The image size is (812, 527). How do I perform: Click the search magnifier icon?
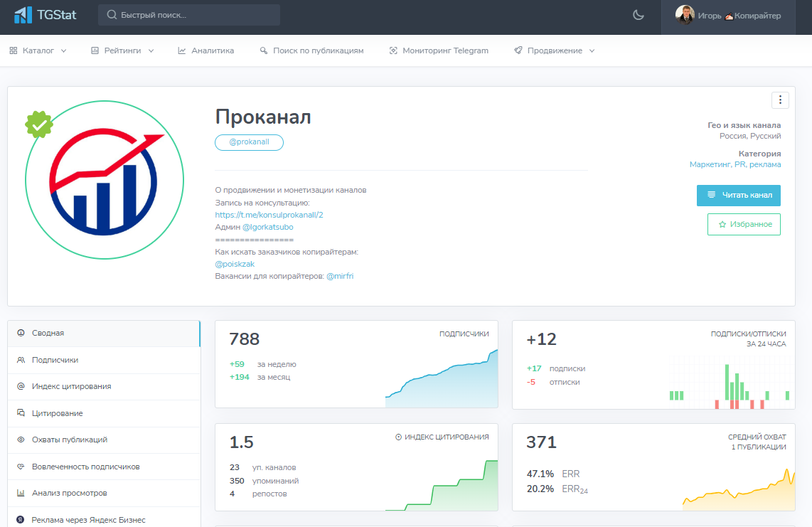tap(112, 15)
